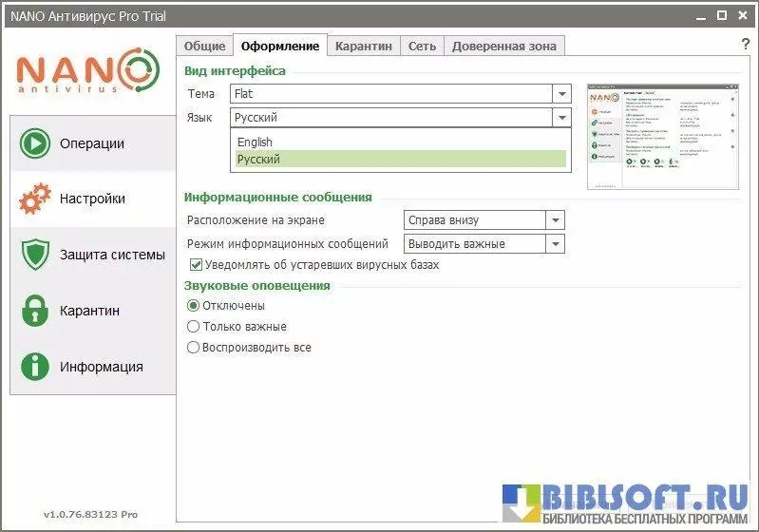Click the orange gears Настройки icon
Image resolution: width=759 pixels, height=532 pixels.
35,199
